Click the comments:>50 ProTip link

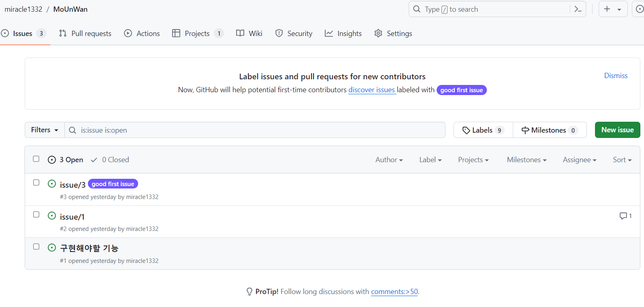click(395, 292)
